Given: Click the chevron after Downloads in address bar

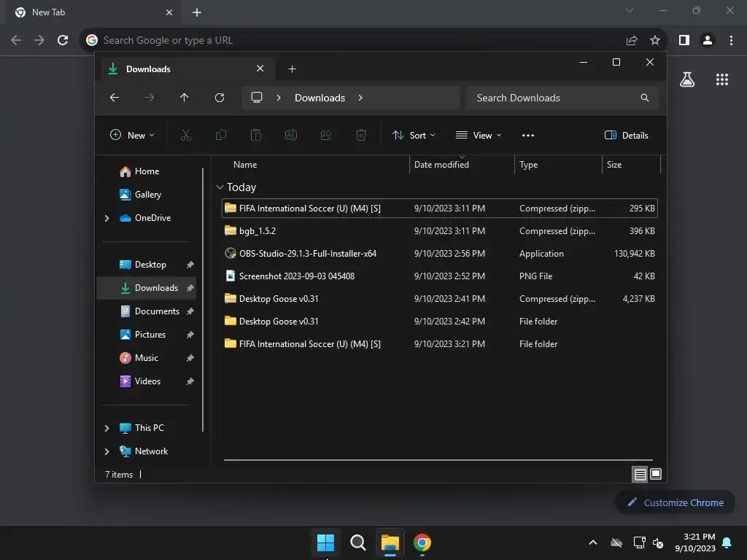Looking at the screenshot, I should pyautogui.click(x=360, y=98).
